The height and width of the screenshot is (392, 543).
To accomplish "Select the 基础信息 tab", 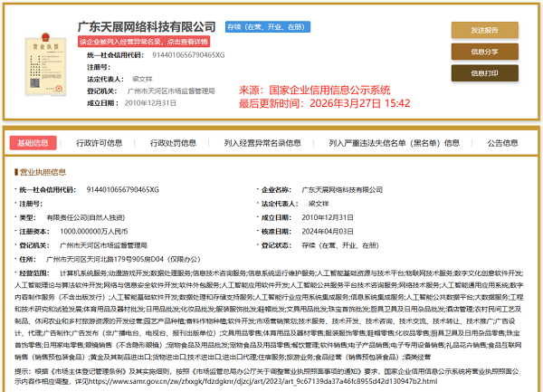I will point(33,143).
